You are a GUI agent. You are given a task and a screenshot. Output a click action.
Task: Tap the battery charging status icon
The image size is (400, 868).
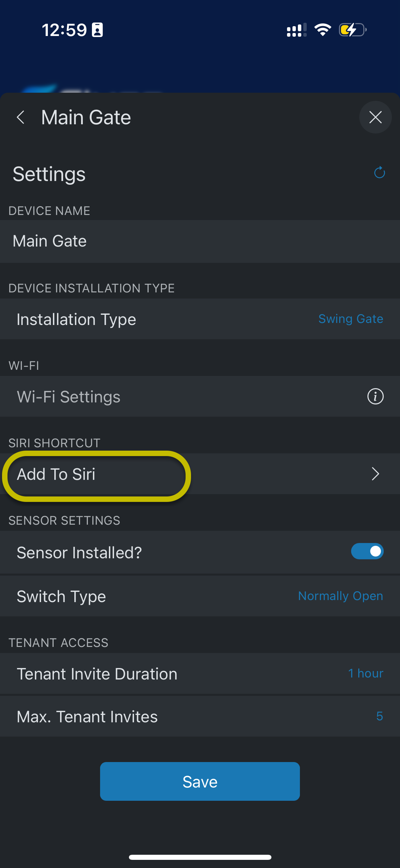[353, 30]
